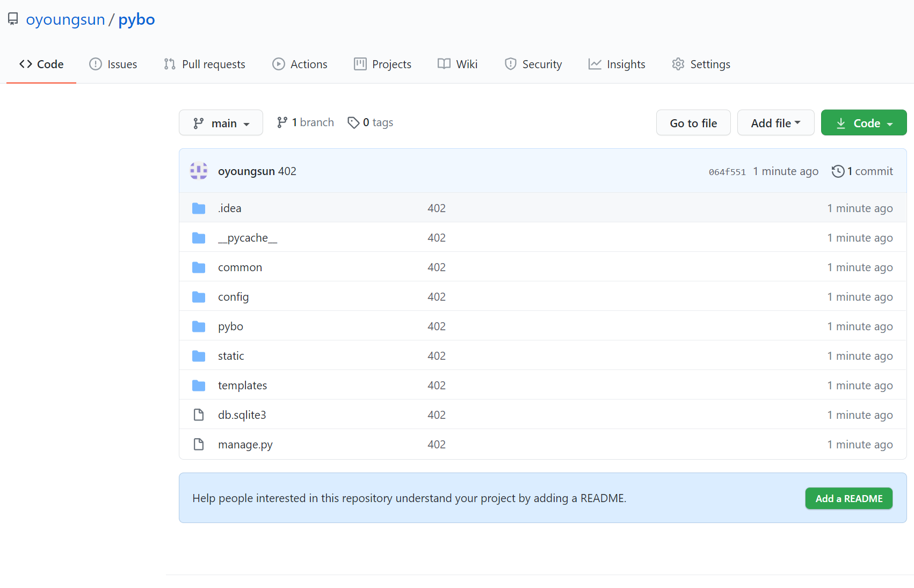Switch to the Wiki tab

tap(467, 64)
